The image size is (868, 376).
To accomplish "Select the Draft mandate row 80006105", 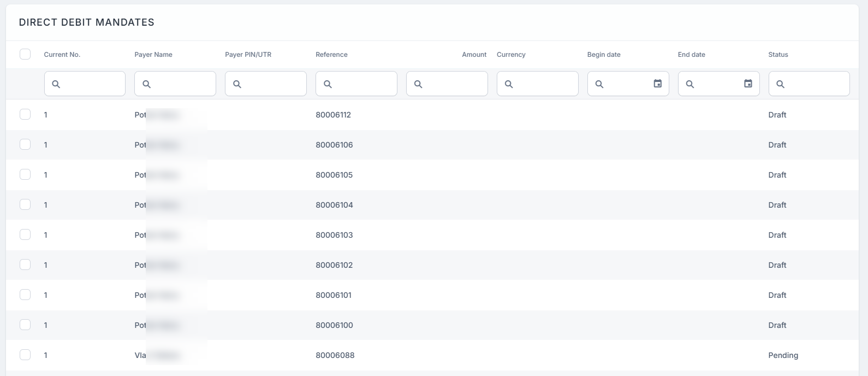I will coord(334,175).
